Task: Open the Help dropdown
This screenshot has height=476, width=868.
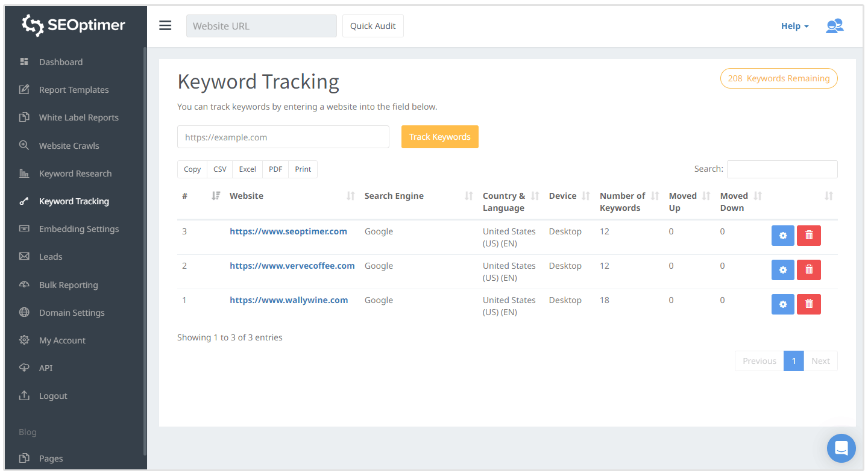Action: point(794,26)
